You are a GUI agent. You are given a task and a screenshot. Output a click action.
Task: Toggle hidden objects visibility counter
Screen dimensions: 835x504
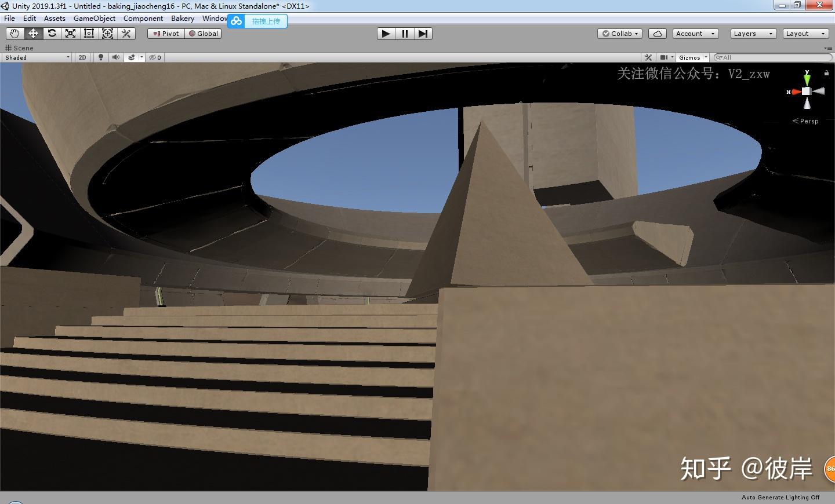155,57
